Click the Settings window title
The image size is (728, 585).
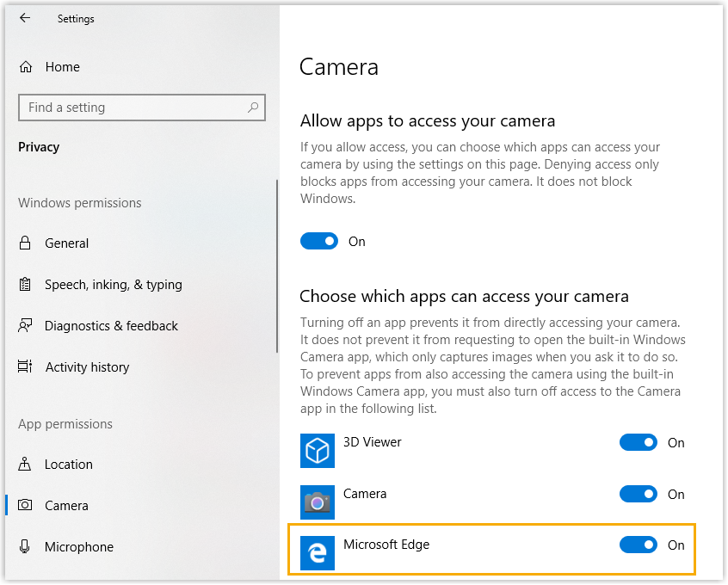coord(76,19)
